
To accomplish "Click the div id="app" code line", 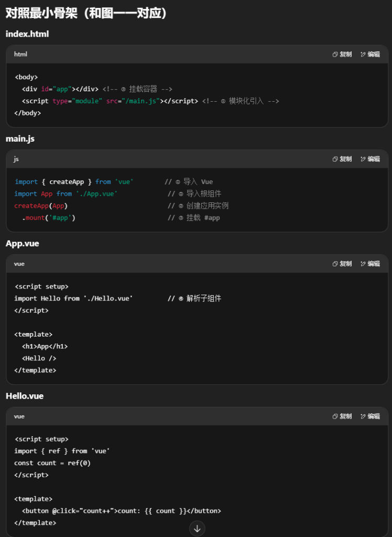I will (x=60, y=89).
